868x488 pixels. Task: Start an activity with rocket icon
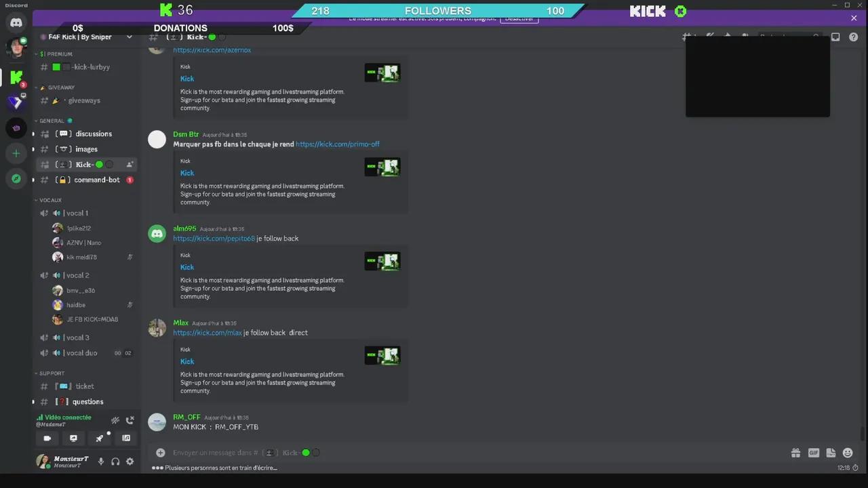click(x=100, y=439)
